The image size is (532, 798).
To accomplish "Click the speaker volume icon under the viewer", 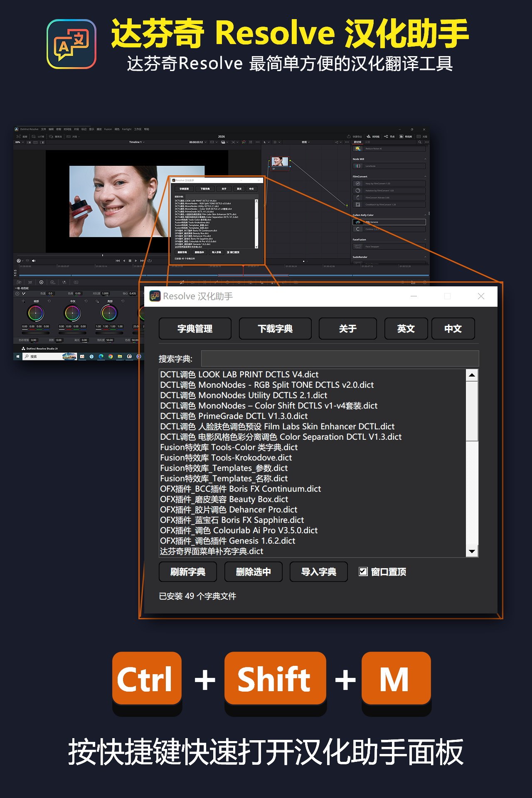I will [x=33, y=261].
